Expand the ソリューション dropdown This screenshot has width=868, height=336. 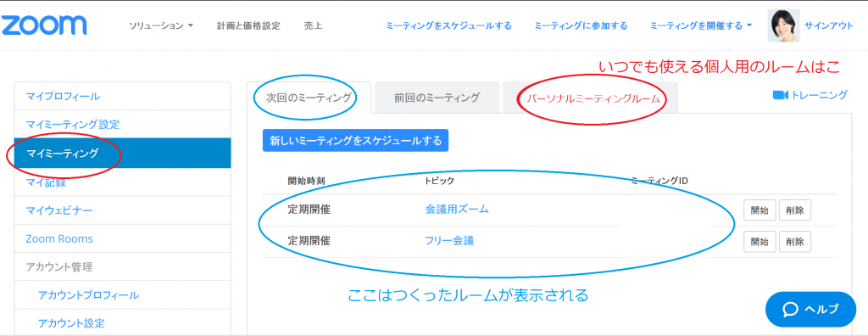click(x=161, y=25)
